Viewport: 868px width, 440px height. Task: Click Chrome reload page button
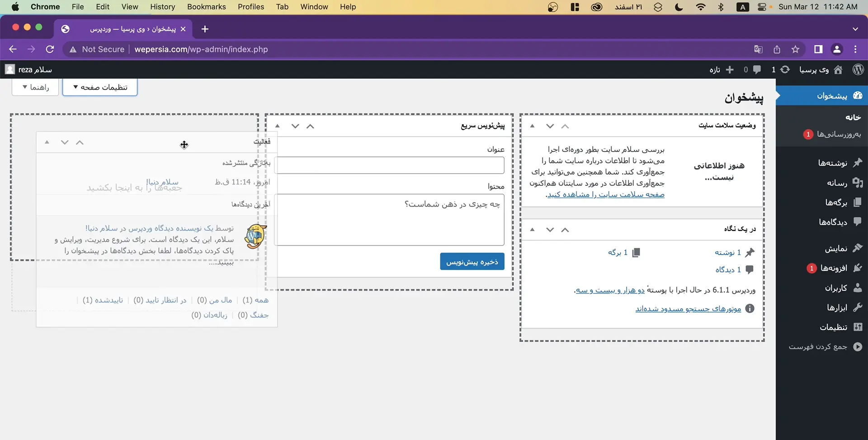tap(50, 49)
